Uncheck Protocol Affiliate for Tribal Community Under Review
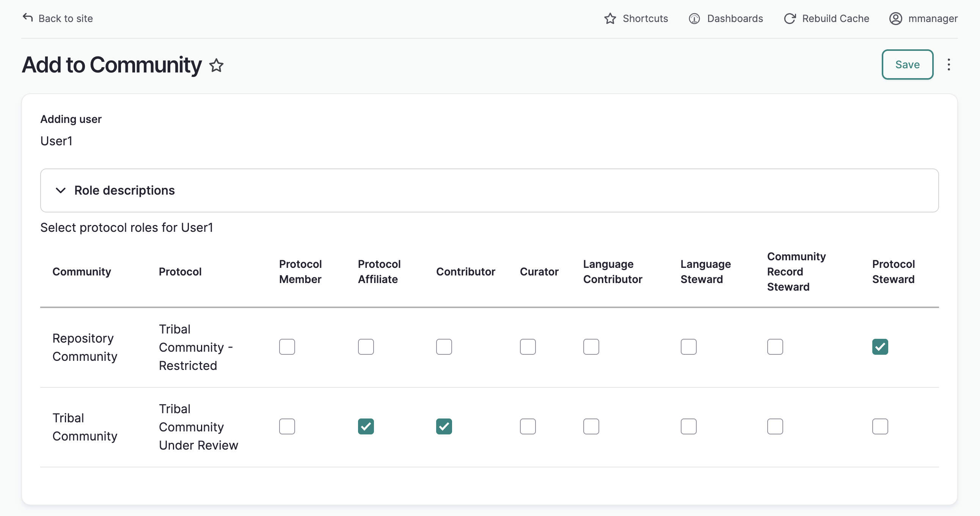Screen dimensions: 980x516 (x=366, y=426)
